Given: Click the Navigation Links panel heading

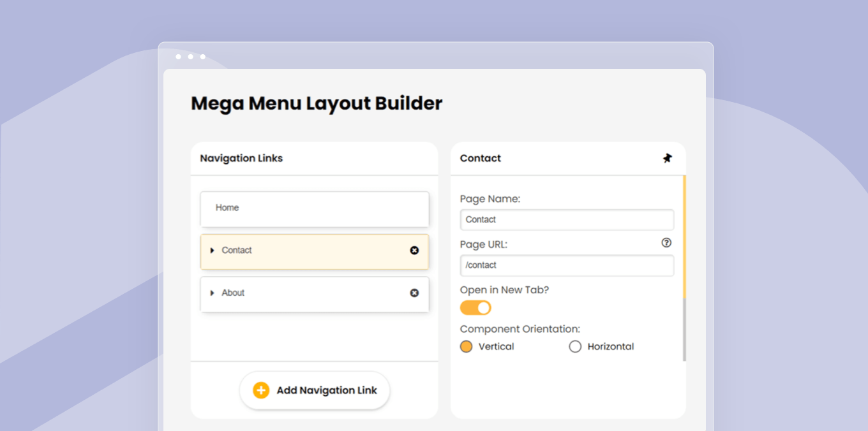Looking at the screenshot, I should coord(241,158).
